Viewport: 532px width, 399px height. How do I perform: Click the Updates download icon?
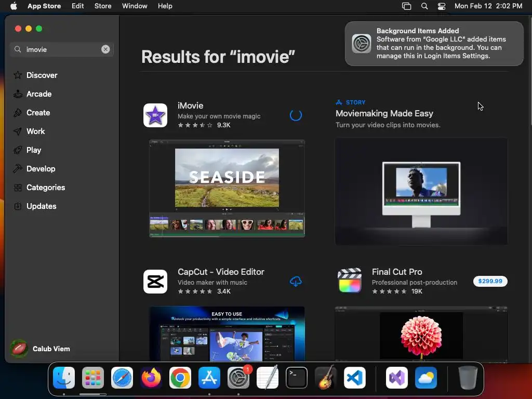[x=18, y=206]
